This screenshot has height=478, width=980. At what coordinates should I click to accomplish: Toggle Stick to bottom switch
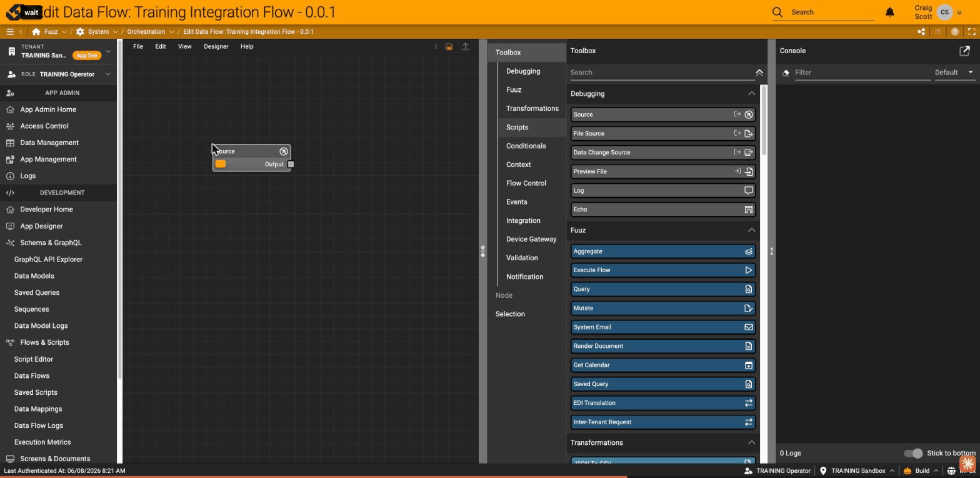pyautogui.click(x=913, y=453)
